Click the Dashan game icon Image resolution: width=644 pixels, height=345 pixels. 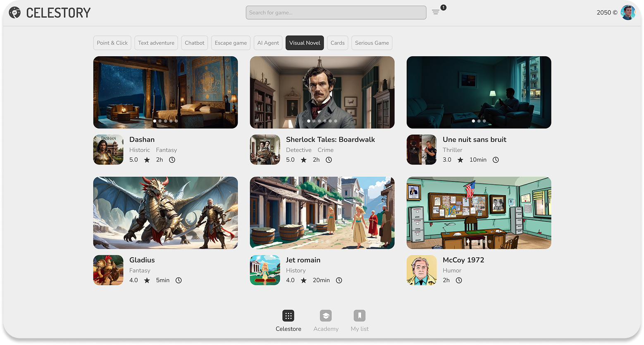(x=108, y=150)
